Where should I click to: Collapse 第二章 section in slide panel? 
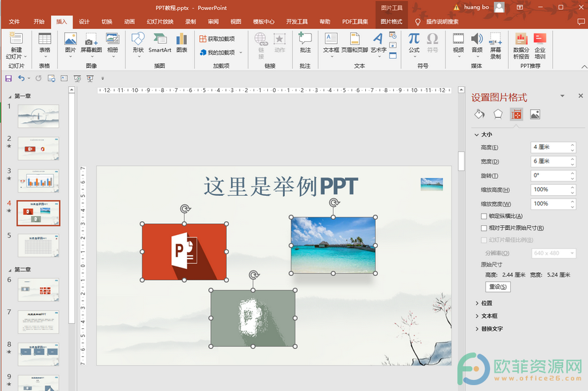tap(10, 270)
